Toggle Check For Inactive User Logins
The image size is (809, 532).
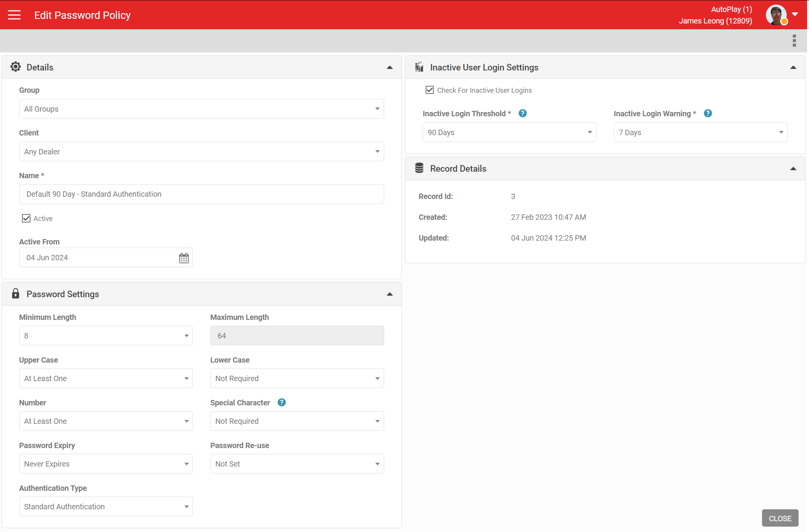coord(430,90)
